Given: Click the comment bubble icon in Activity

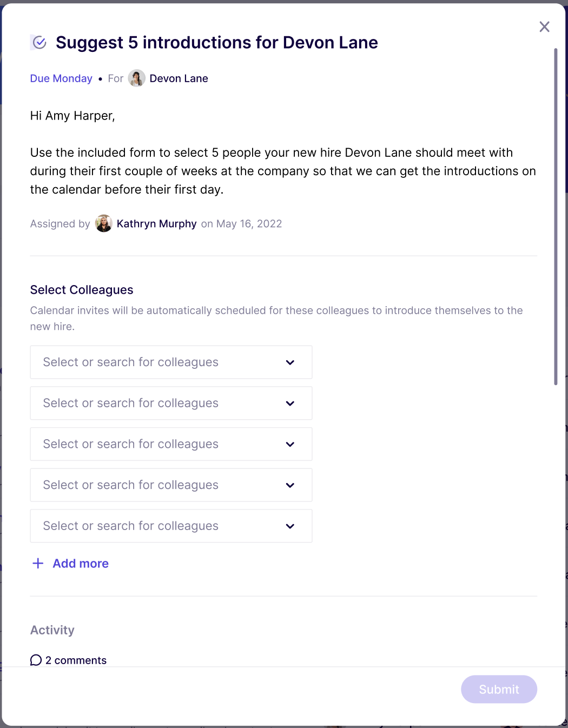Looking at the screenshot, I should (x=36, y=660).
